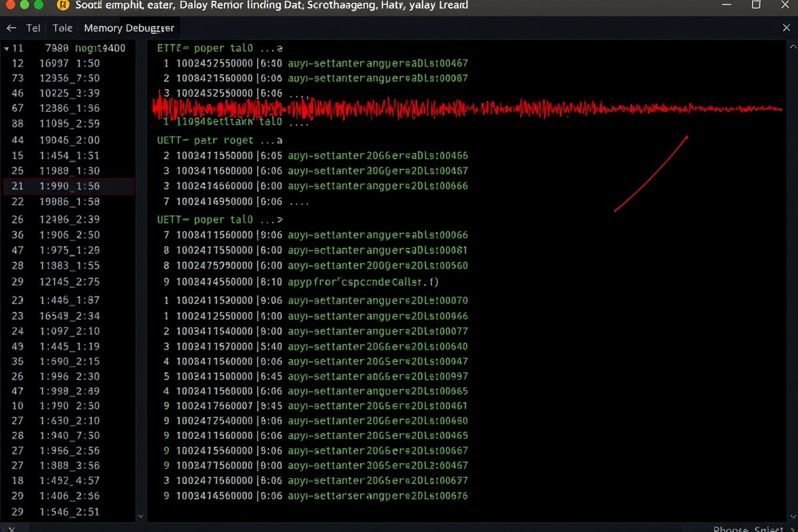This screenshot has height=532, width=798.
Task: Collapse row 11 using its disclosure triangle
Action: (6, 49)
